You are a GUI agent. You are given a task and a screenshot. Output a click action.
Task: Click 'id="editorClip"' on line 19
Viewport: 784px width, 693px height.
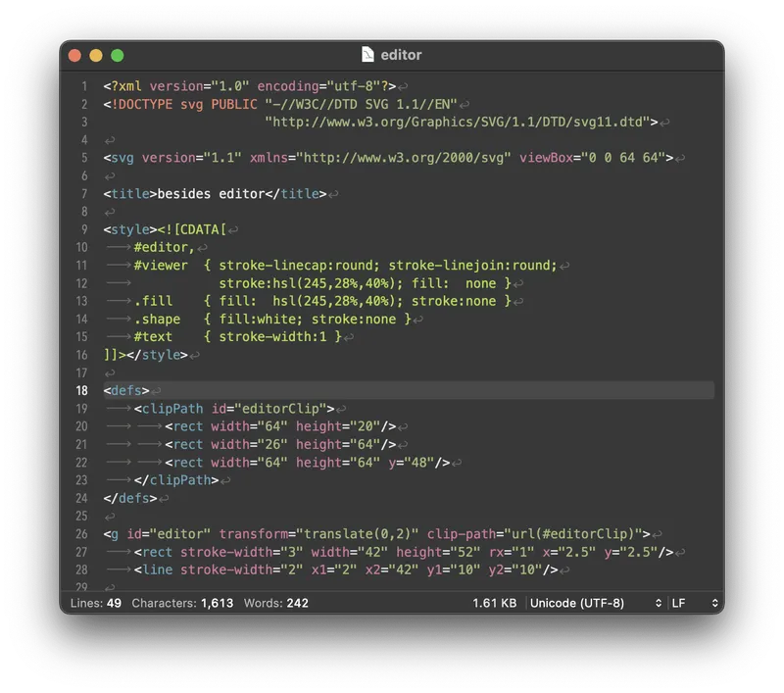(269, 409)
